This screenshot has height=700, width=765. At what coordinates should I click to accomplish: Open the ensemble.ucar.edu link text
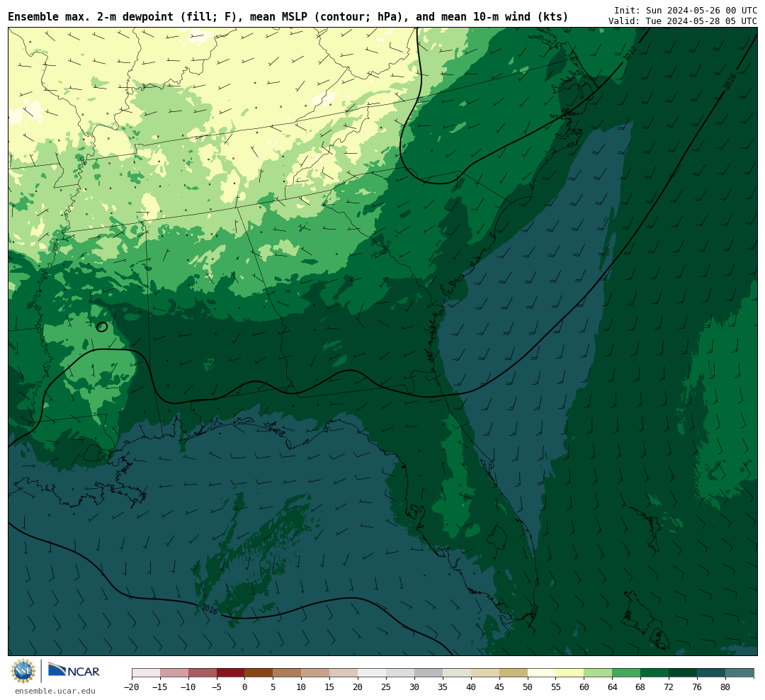(55, 691)
